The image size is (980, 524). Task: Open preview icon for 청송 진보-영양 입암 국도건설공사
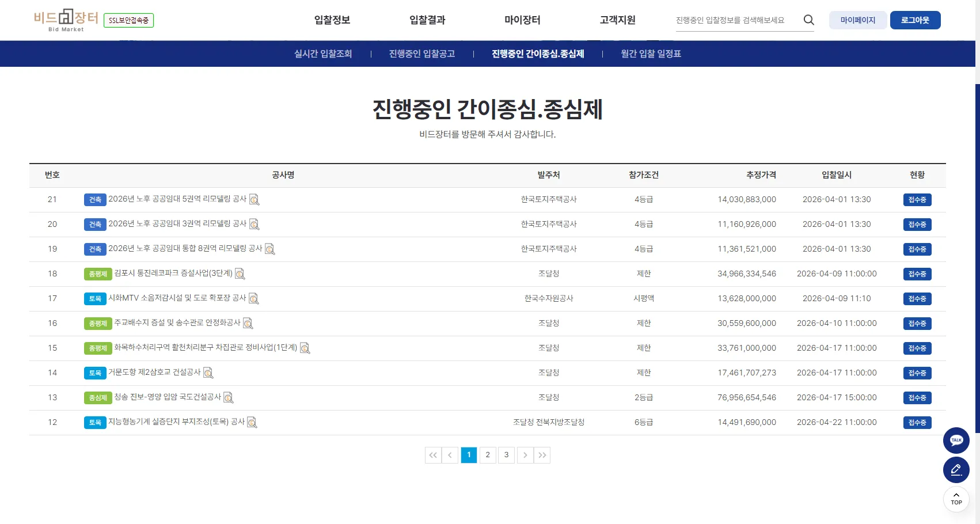tap(229, 398)
